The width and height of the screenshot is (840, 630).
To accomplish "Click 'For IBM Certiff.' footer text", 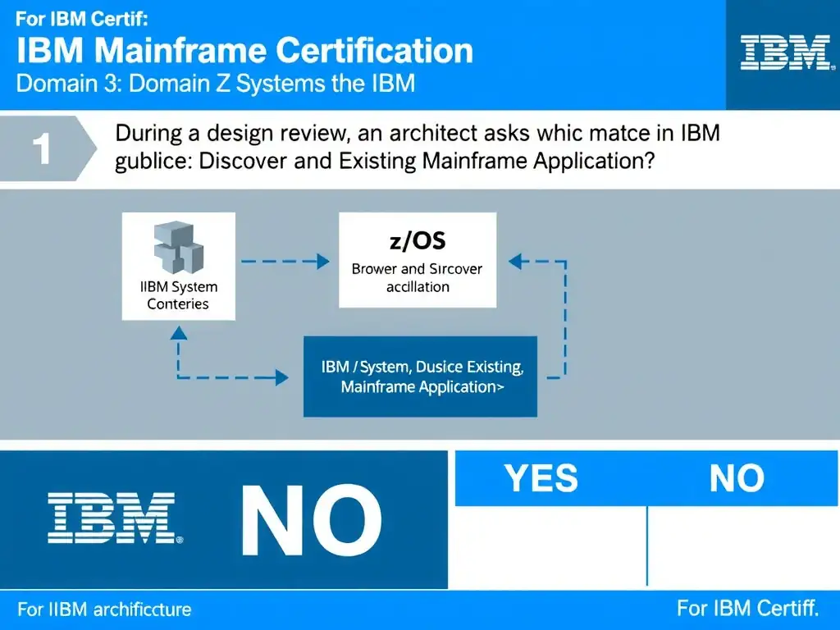I will (x=748, y=609).
